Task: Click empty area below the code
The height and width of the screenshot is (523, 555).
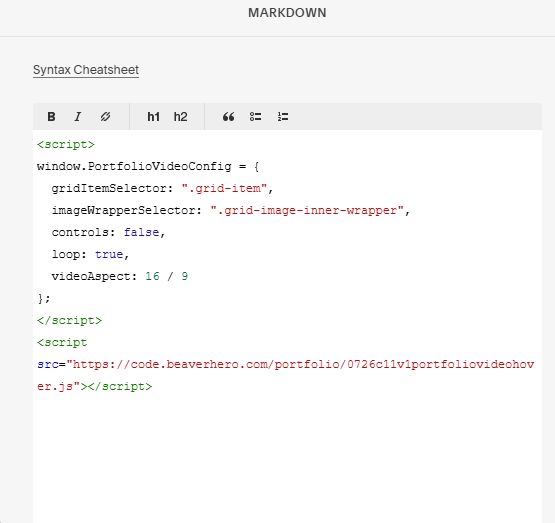Action: 287,456
